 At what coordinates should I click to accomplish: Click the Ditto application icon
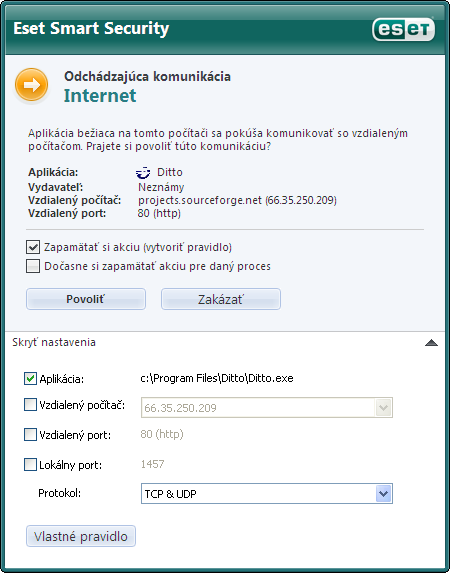[x=143, y=172]
